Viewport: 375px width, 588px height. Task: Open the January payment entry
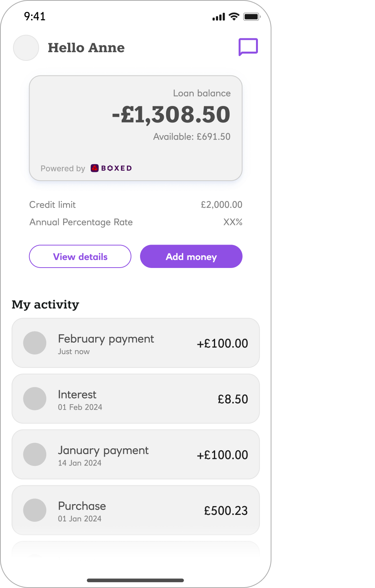coord(135,454)
